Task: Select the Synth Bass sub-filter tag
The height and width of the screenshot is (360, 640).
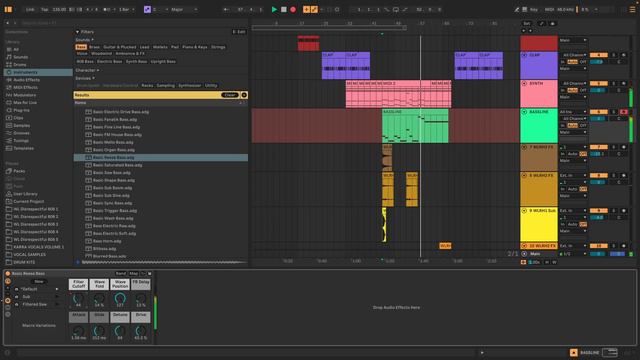Action: point(136,62)
